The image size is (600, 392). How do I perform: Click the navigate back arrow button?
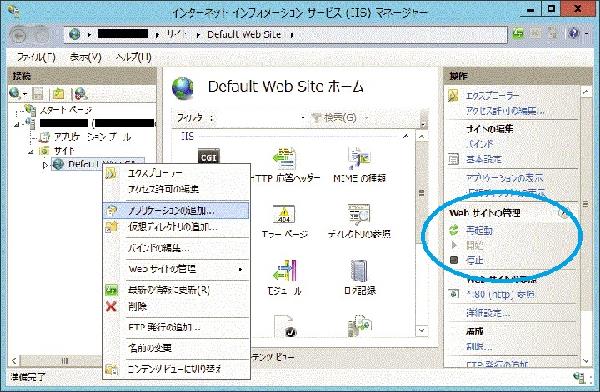pos(19,35)
